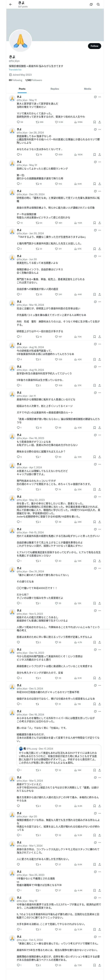Click the Grok icon in the profile header
The width and height of the screenshot is (110, 980).
(91, 5)
